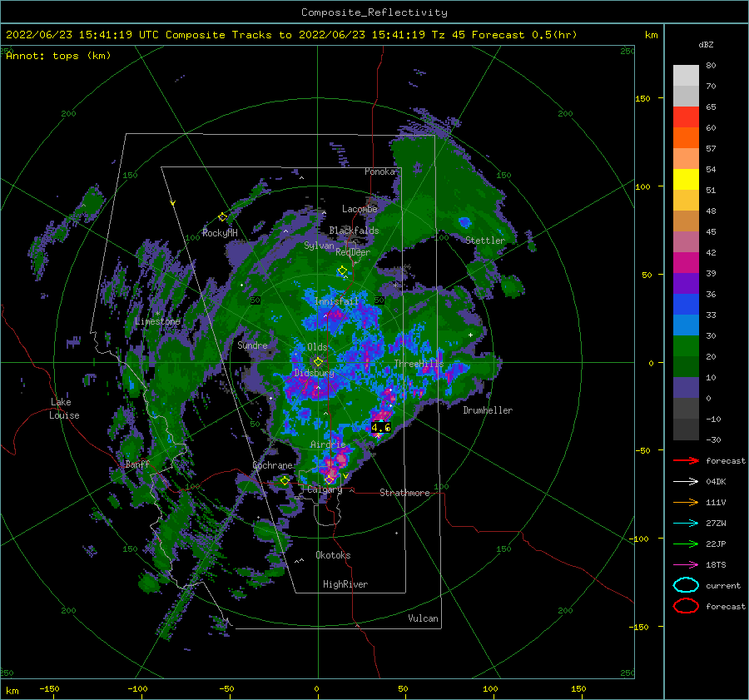Click the 54 dBZ yellow color swatch

pos(686,180)
